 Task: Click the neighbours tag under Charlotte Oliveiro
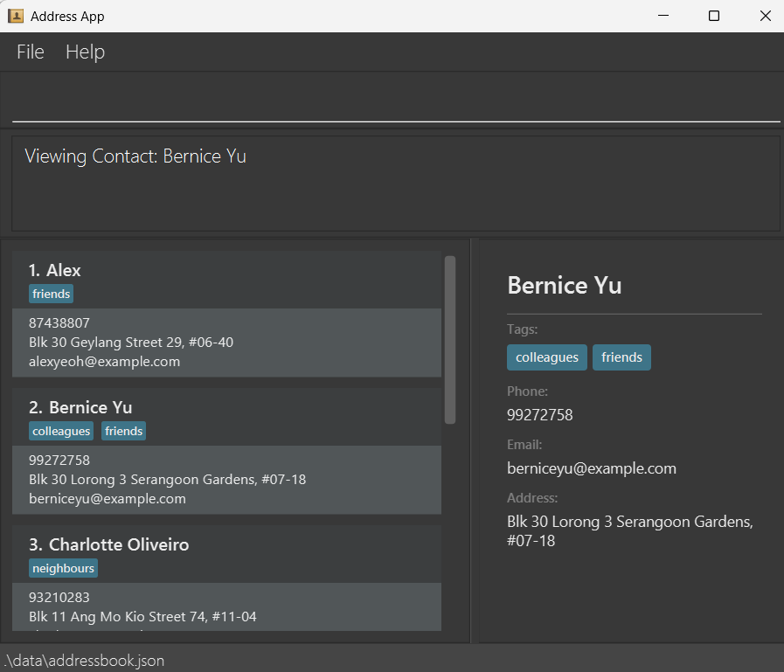pos(63,569)
